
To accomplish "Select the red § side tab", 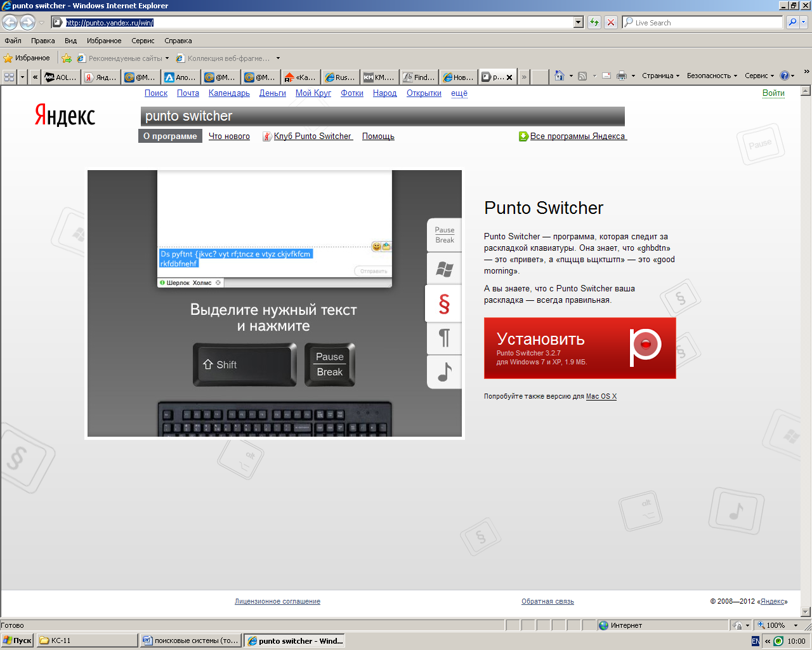I will click(443, 303).
